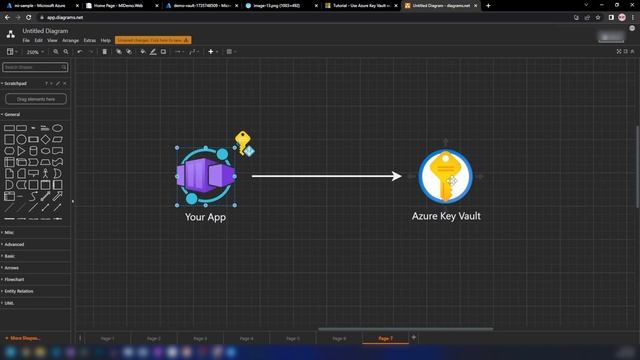Open the Edit menu
The image size is (640, 360).
38,40
